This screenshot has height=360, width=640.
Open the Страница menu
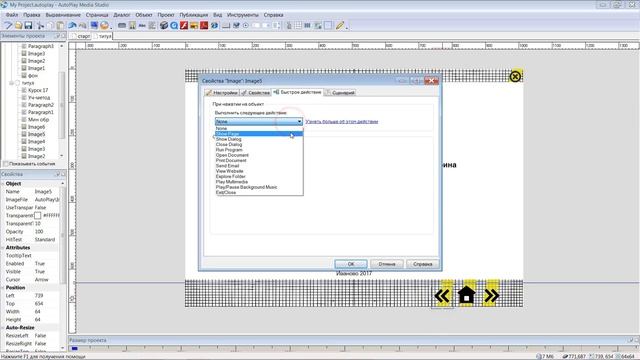tap(97, 15)
